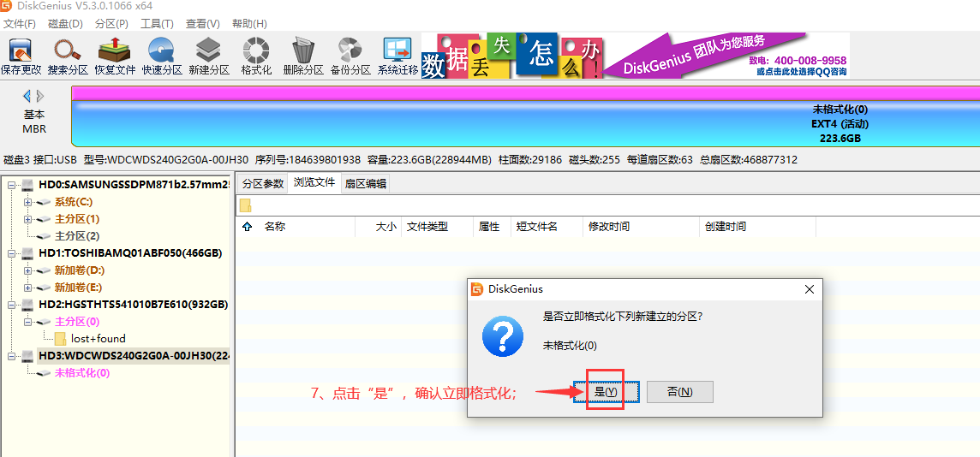Open File (文件) menu

pyautogui.click(x=20, y=24)
